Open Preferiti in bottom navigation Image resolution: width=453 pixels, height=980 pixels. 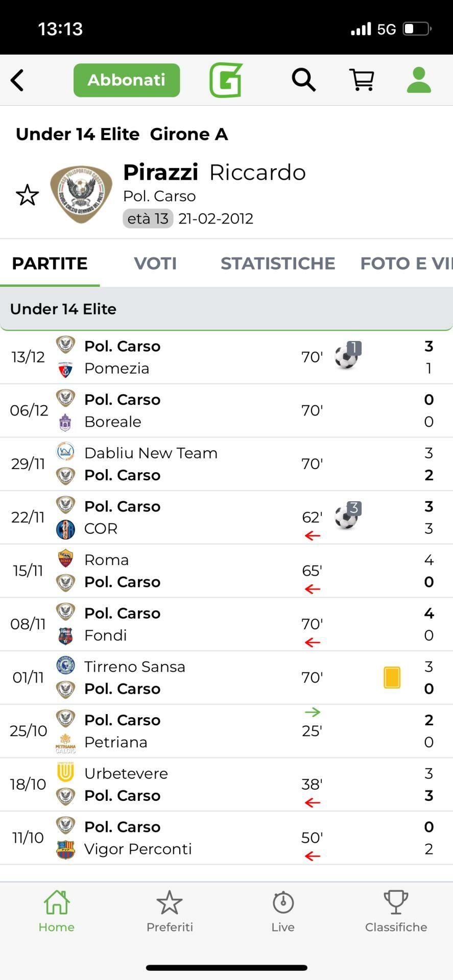click(170, 912)
